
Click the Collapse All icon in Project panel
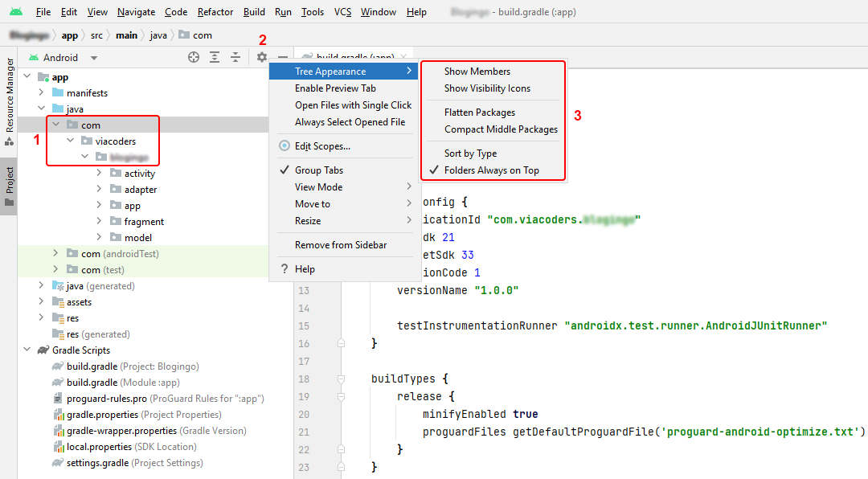click(x=235, y=57)
